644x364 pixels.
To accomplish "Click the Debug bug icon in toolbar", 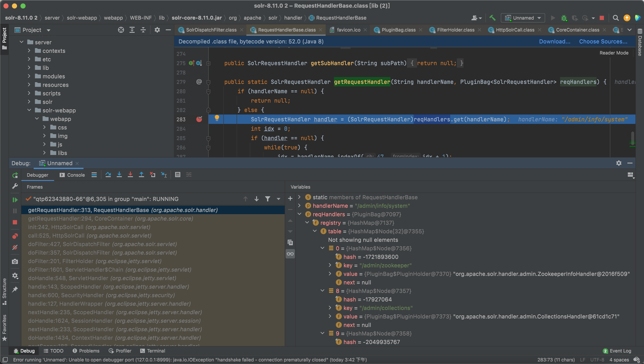I will pyautogui.click(x=564, y=18).
